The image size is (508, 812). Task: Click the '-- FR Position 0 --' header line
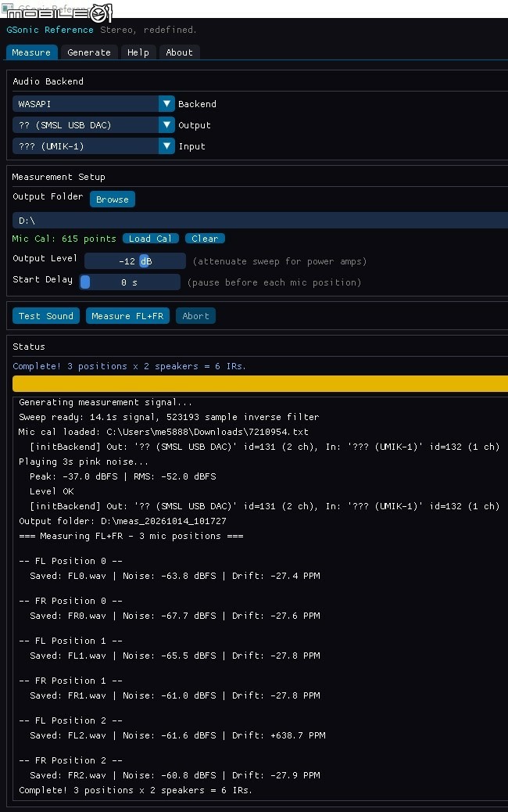tap(71, 601)
